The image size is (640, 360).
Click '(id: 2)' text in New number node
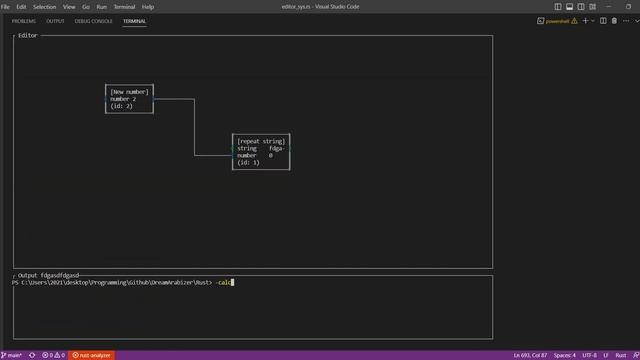point(121,106)
